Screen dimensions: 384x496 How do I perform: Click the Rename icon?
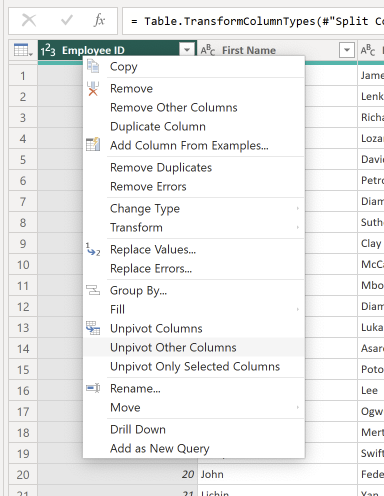click(93, 388)
